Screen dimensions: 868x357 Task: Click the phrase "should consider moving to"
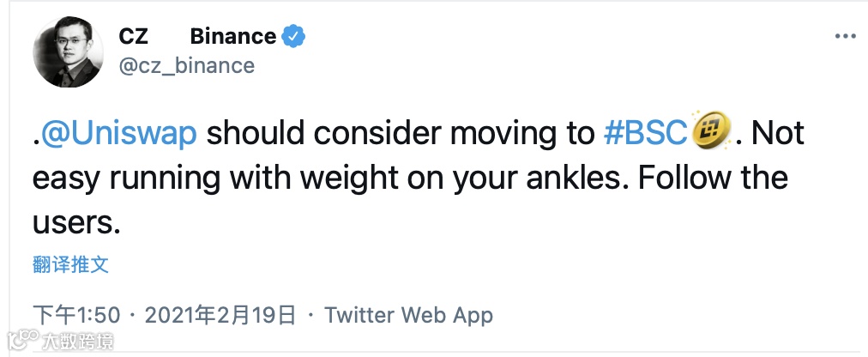[x=400, y=135]
